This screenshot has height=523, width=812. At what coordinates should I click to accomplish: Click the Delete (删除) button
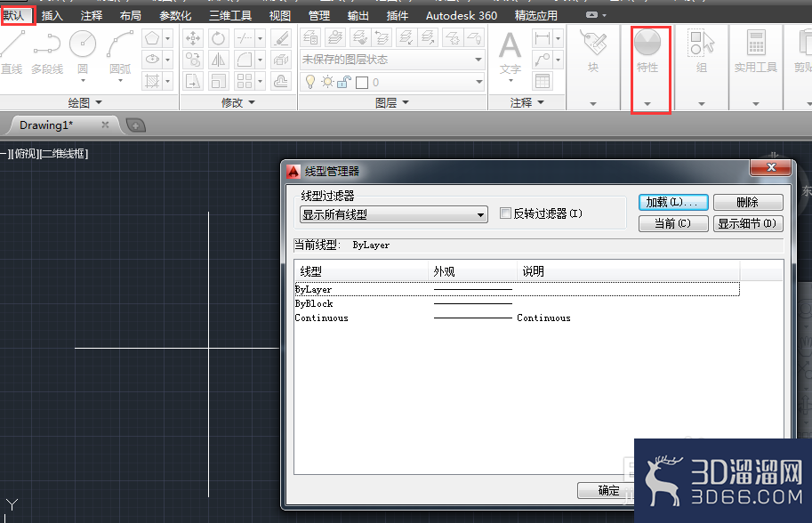[x=748, y=202]
